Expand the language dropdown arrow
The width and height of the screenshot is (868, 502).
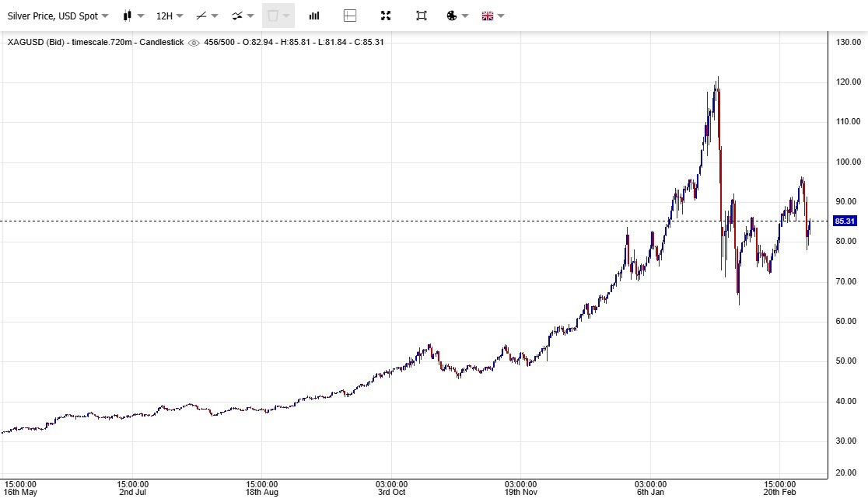pyautogui.click(x=501, y=16)
